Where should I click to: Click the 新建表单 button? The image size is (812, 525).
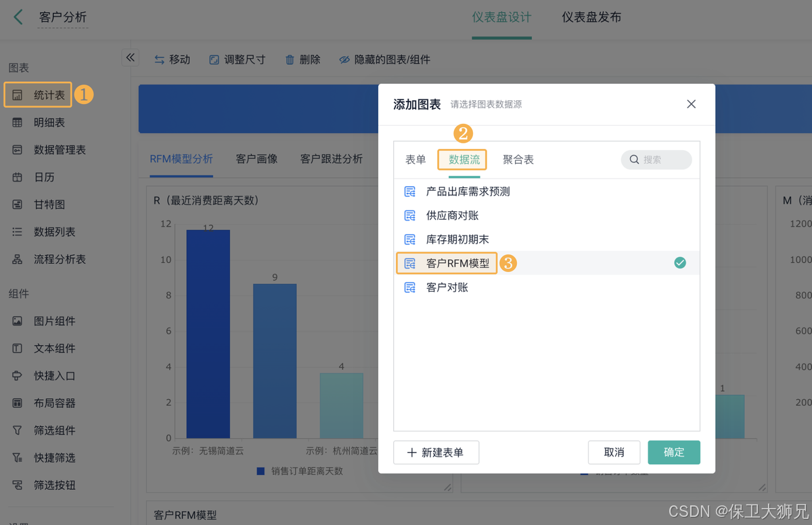point(436,453)
